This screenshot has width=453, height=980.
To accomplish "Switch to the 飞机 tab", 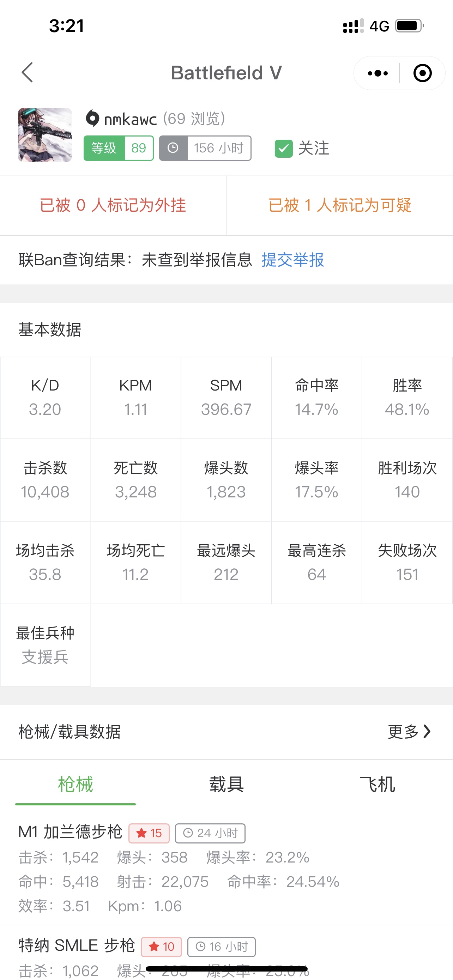I will [x=377, y=785].
